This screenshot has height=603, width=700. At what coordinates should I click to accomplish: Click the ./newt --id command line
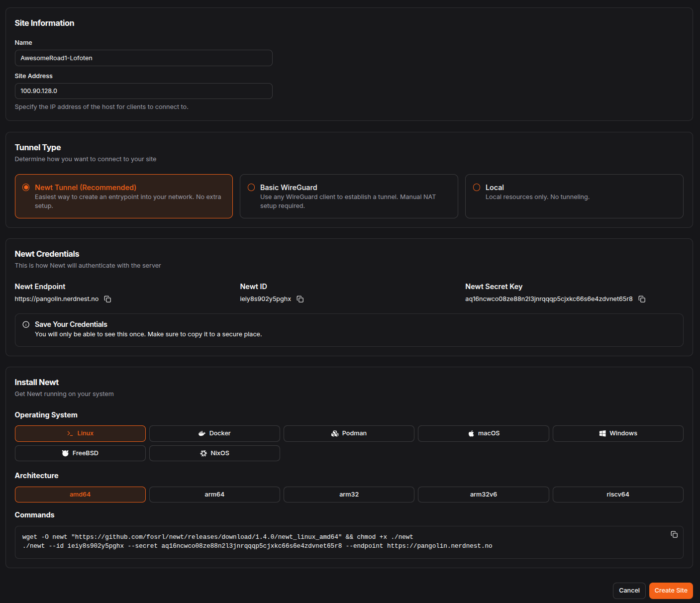[x=257, y=546]
